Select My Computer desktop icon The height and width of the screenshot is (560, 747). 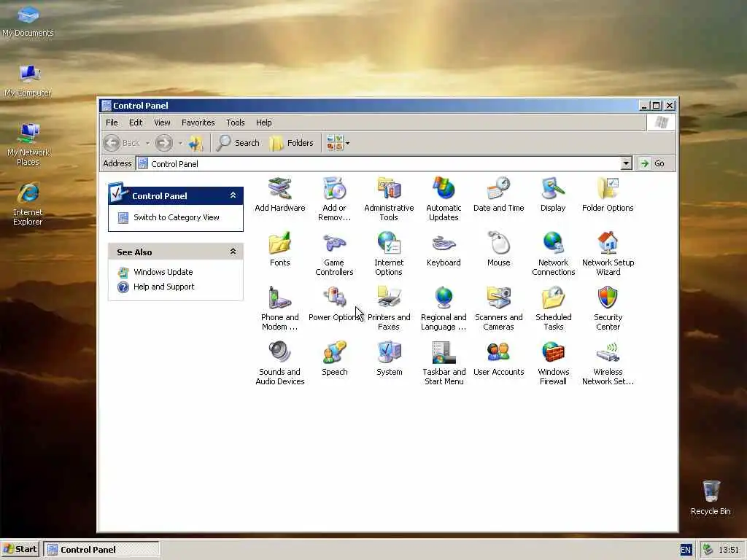tap(28, 80)
